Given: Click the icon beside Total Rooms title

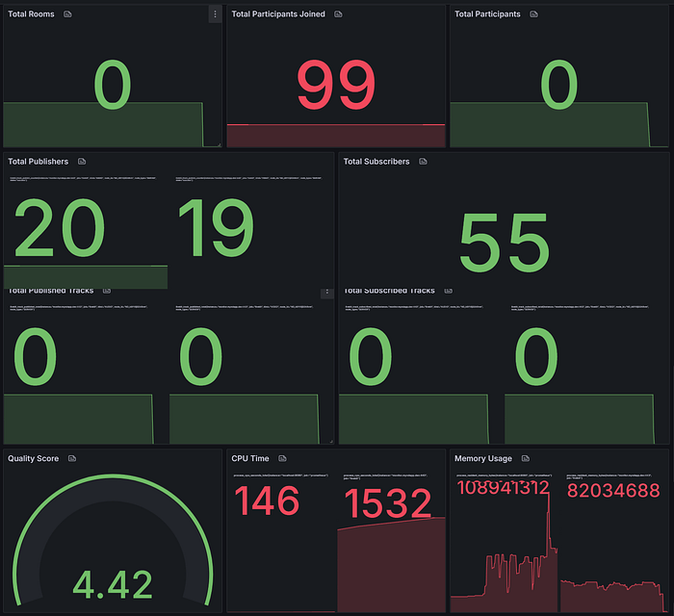Looking at the screenshot, I should click(x=67, y=14).
